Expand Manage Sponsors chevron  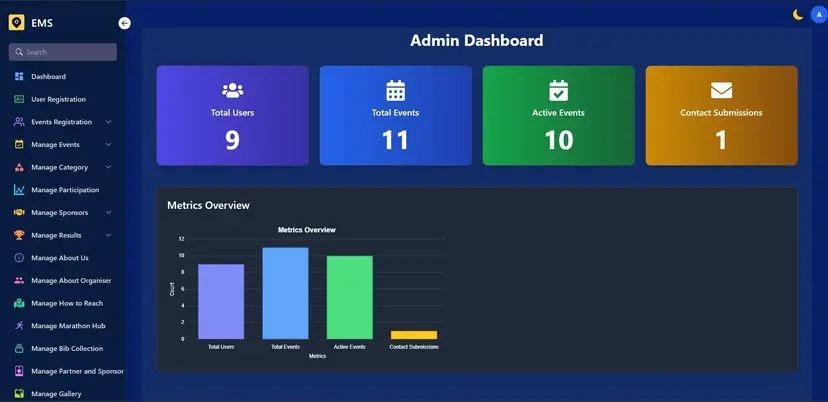coord(108,213)
